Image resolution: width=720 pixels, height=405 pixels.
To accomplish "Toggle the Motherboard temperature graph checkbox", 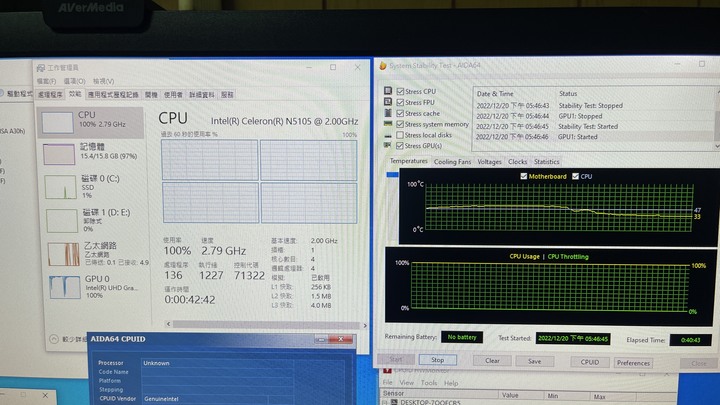I will click(524, 176).
